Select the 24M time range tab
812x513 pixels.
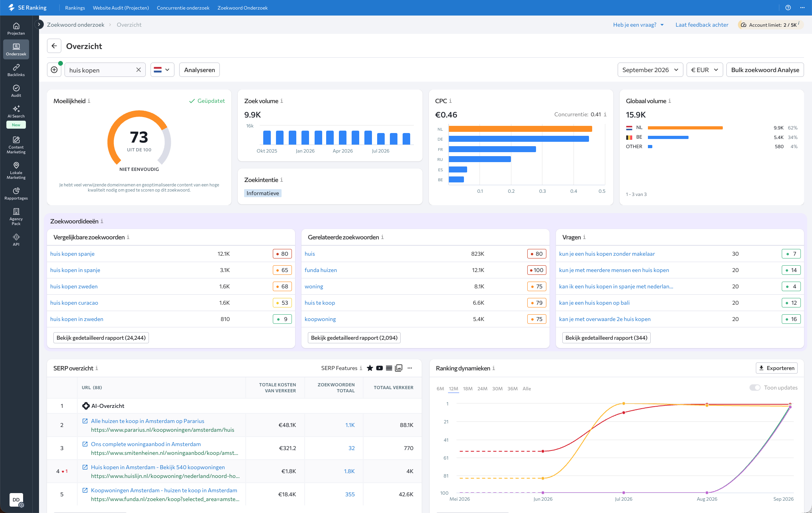482,389
